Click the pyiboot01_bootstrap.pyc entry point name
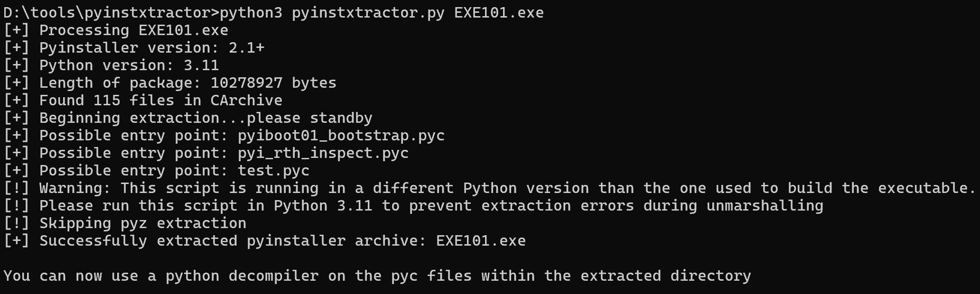 (x=341, y=136)
